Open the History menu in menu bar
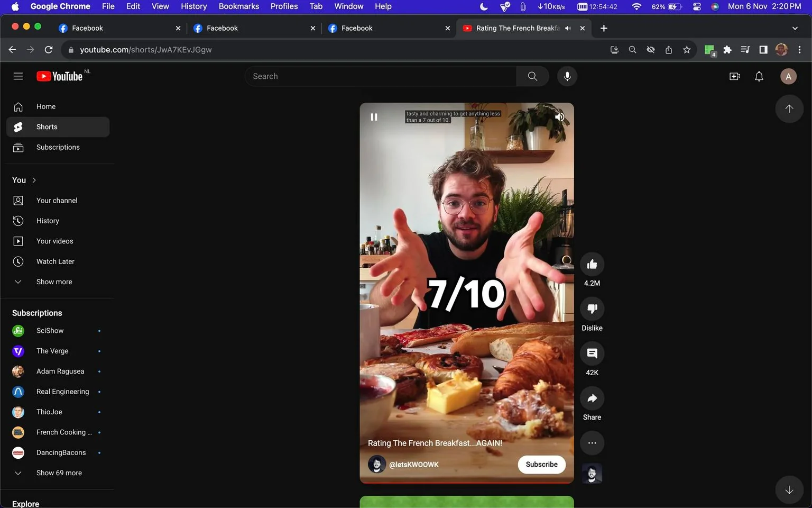Screen dimensions: 812x508 193,6
